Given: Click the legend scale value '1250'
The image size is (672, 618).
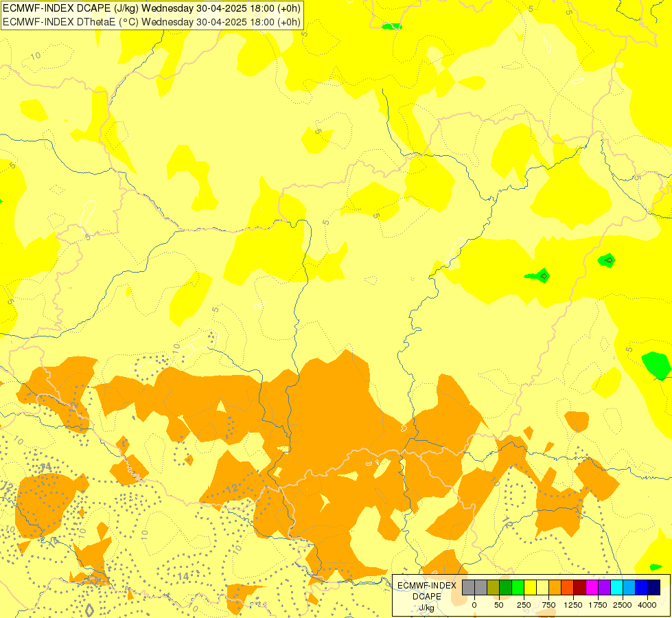Looking at the screenshot, I should click(x=573, y=605).
